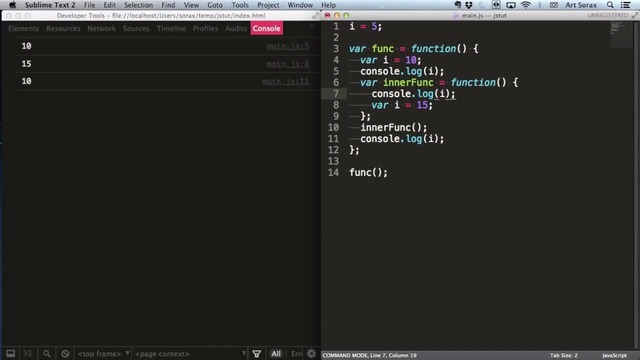640x360 pixels.
Task: Select the Errors console filter
Action: coord(296,353)
